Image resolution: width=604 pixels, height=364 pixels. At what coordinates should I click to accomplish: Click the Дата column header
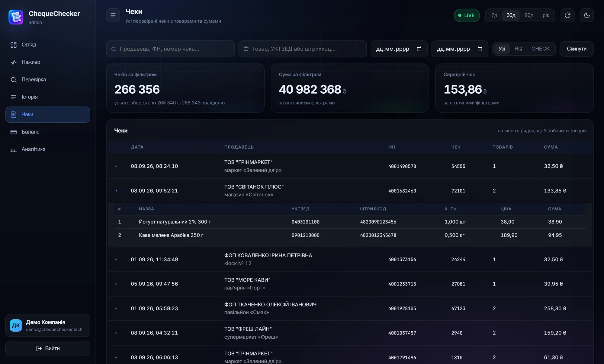click(x=137, y=147)
